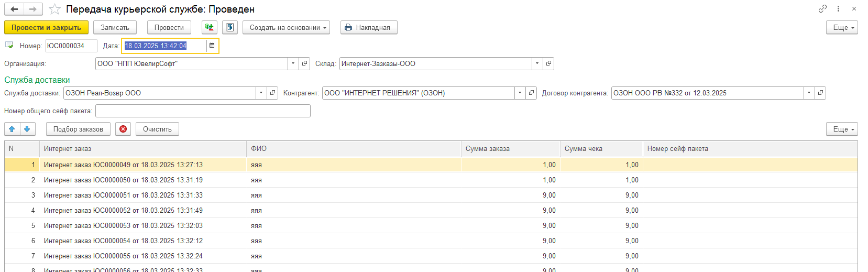Click Сумма заказа cell in row 2
868x272 pixels.
[511, 180]
